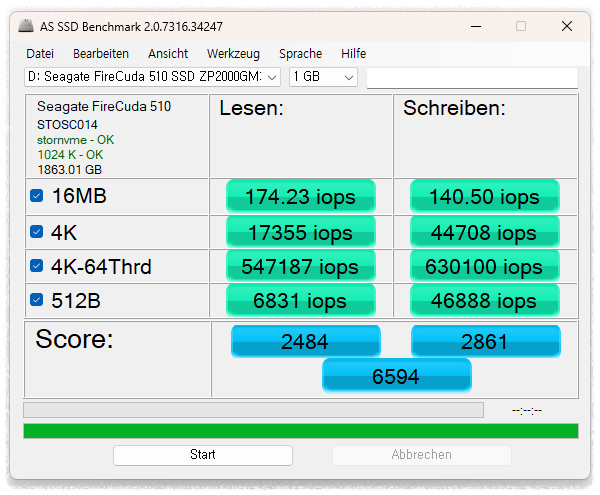Minimize the AS SSD Benchmark window
The width and height of the screenshot is (600, 495).
(x=476, y=26)
